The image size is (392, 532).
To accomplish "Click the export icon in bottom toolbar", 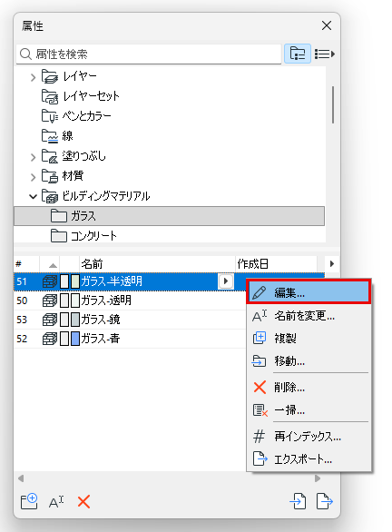I will [325, 501].
